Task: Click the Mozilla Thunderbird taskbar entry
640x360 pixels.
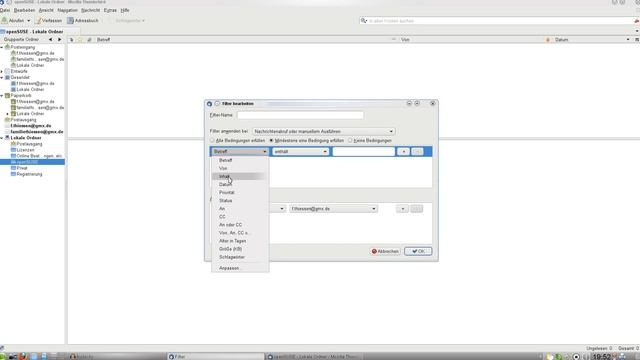Action: 314,356
